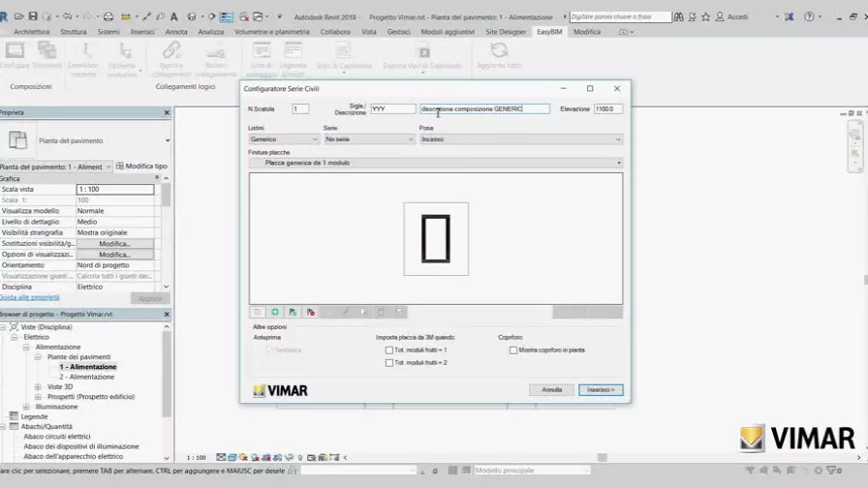The height and width of the screenshot is (488, 868).
Task: Select Legende in project browser
Action: [34, 416]
